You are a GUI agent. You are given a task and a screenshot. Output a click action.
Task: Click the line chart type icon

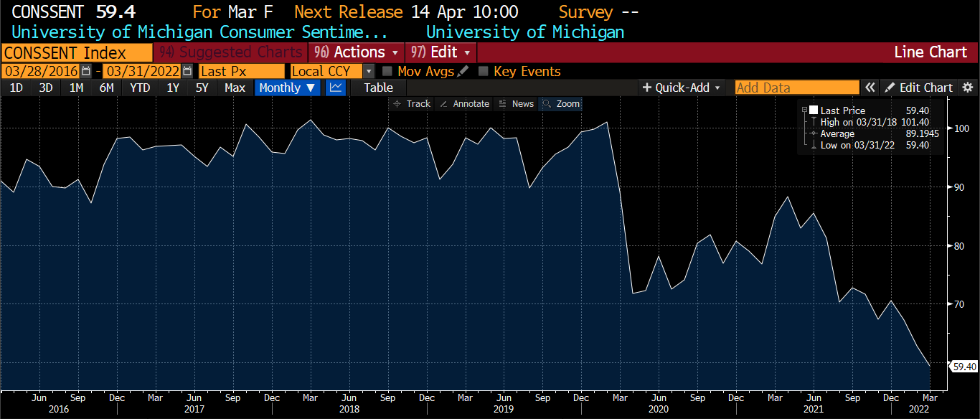pyautogui.click(x=335, y=88)
